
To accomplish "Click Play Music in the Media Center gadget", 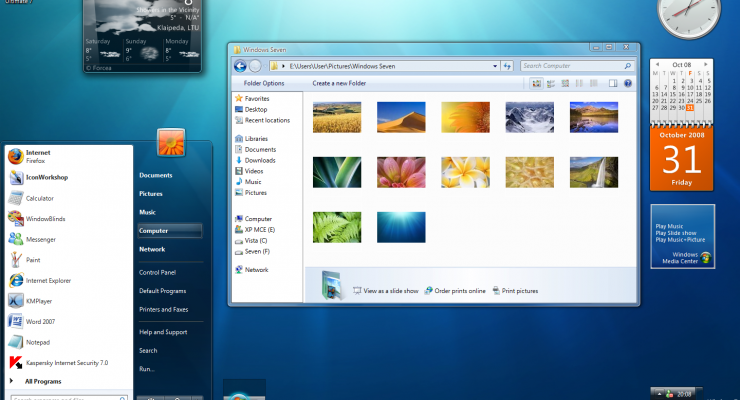I will [669, 226].
